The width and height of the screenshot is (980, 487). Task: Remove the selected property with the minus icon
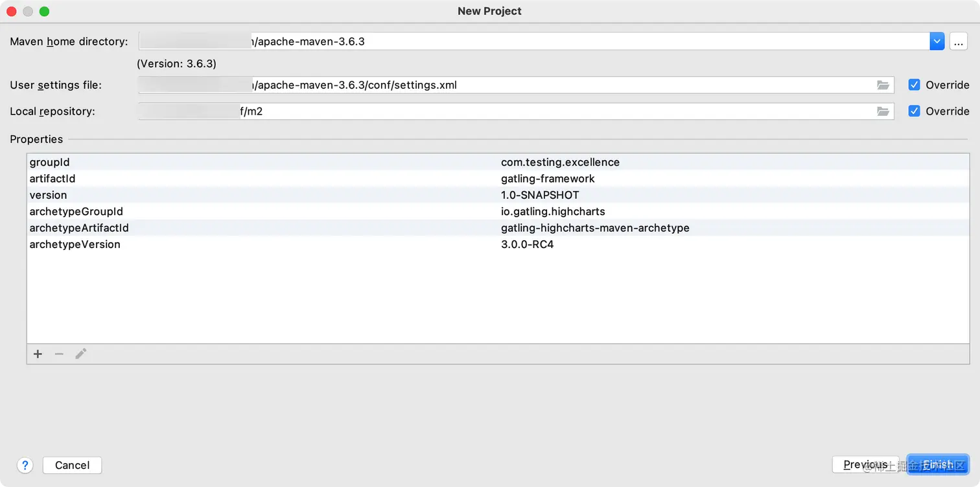coord(59,354)
